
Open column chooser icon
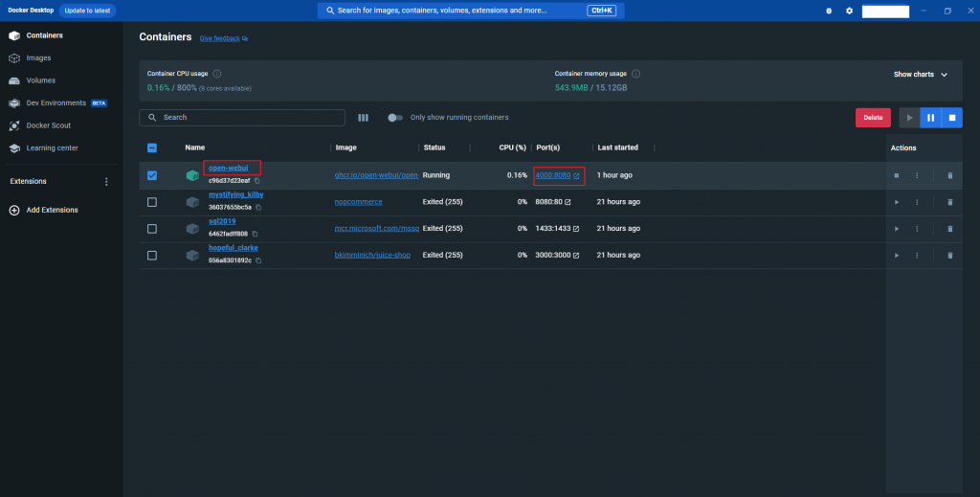pyautogui.click(x=363, y=118)
